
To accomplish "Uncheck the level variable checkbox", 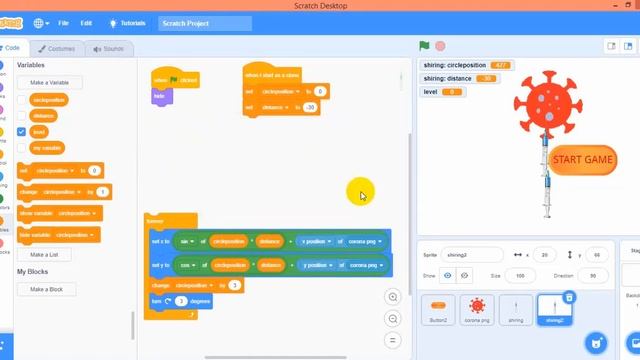I will click(x=22, y=132).
